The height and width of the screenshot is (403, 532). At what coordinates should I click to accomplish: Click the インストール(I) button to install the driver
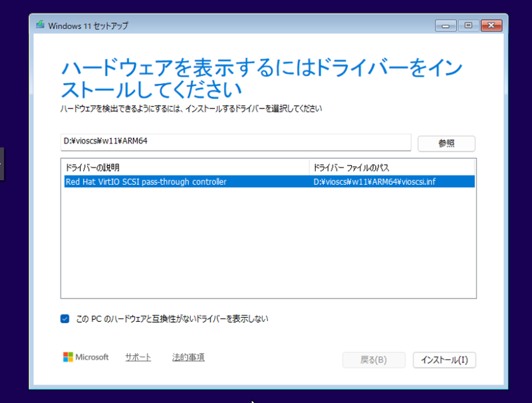444,360
